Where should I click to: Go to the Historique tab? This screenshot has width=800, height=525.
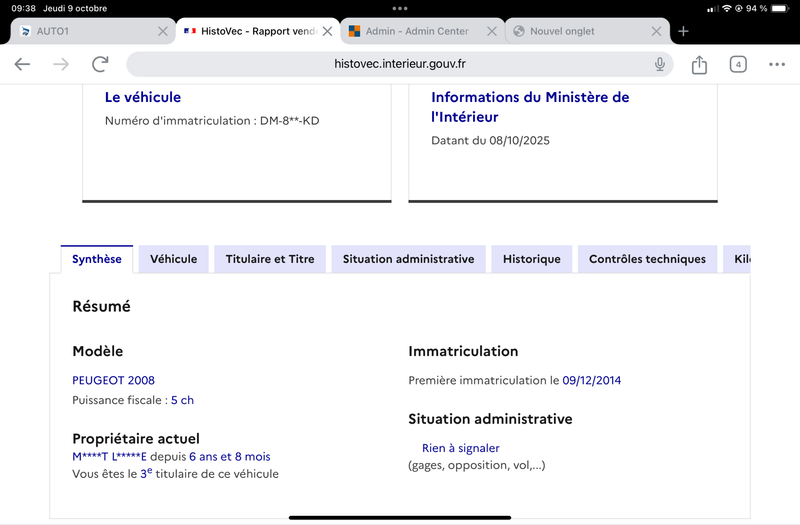(532, 259)
